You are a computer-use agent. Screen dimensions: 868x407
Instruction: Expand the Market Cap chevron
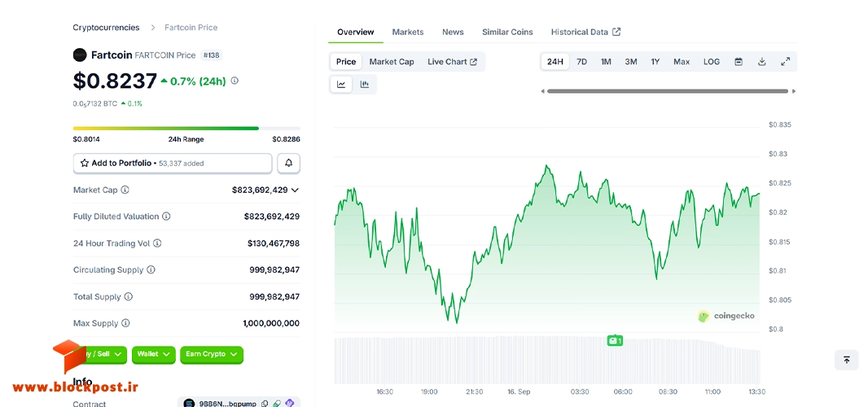(x=295, y=190)
